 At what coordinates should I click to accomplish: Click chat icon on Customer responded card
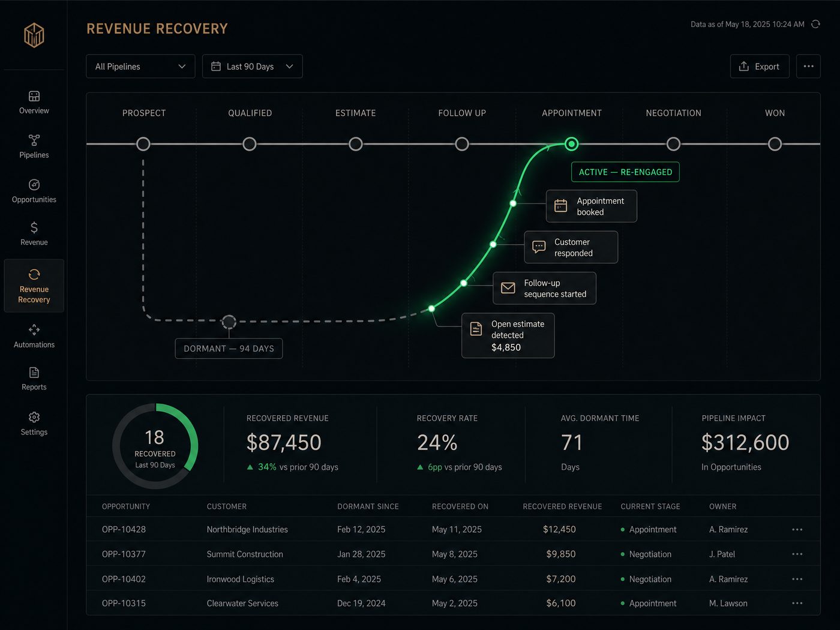539,247
